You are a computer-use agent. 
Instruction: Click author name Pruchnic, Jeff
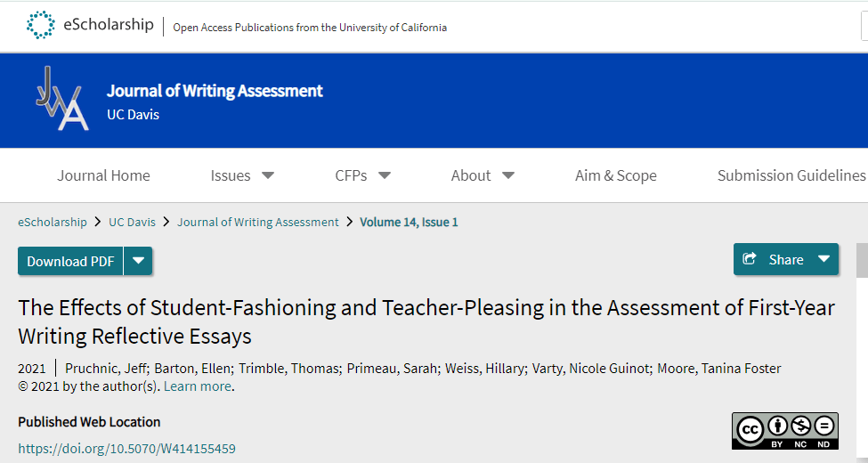[x=106, y=369]
